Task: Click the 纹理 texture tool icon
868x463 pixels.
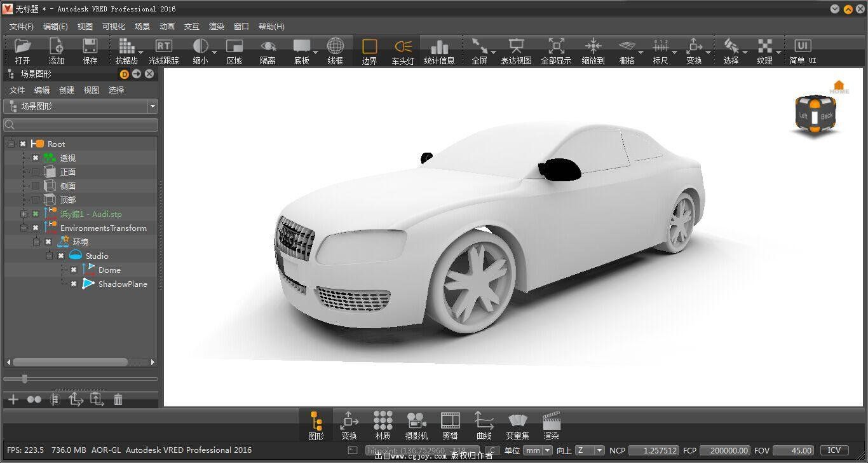Action: click(x=764, y=46)
